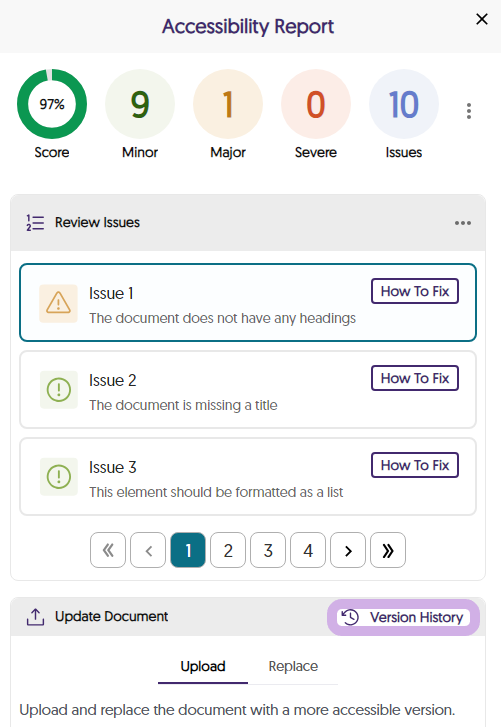The width and height of the screenshot is (501, 727).
Task: Filter by the 0 Severe issues circle
Action: [x=316, y=104]
